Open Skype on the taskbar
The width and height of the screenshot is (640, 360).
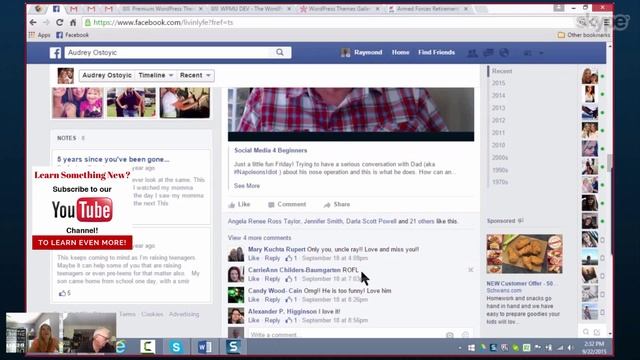(176, 347)
